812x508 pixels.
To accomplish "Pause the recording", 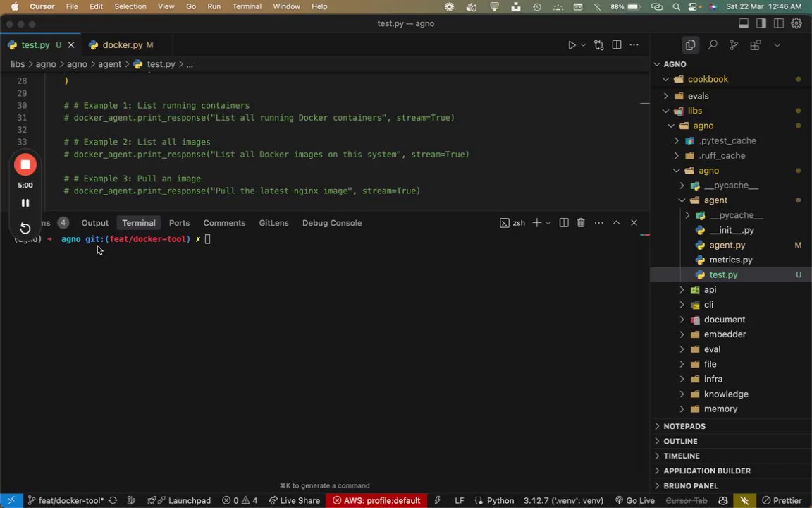I will click(25, 203).
